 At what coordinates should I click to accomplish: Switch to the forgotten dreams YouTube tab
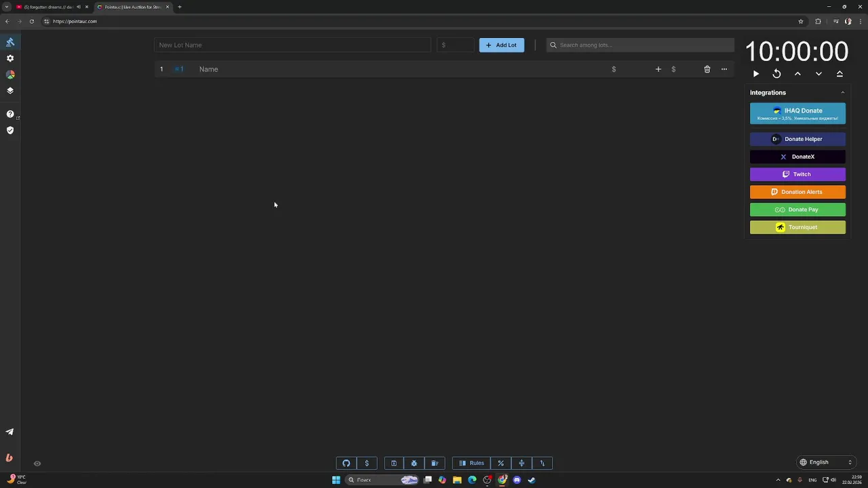[50, 7]
